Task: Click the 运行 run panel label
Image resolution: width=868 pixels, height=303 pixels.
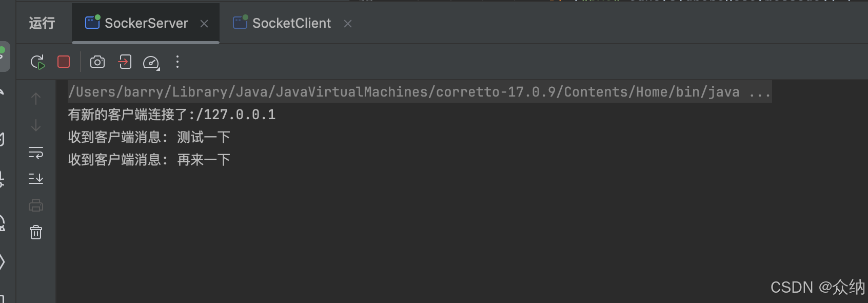Action: point(42,23)
